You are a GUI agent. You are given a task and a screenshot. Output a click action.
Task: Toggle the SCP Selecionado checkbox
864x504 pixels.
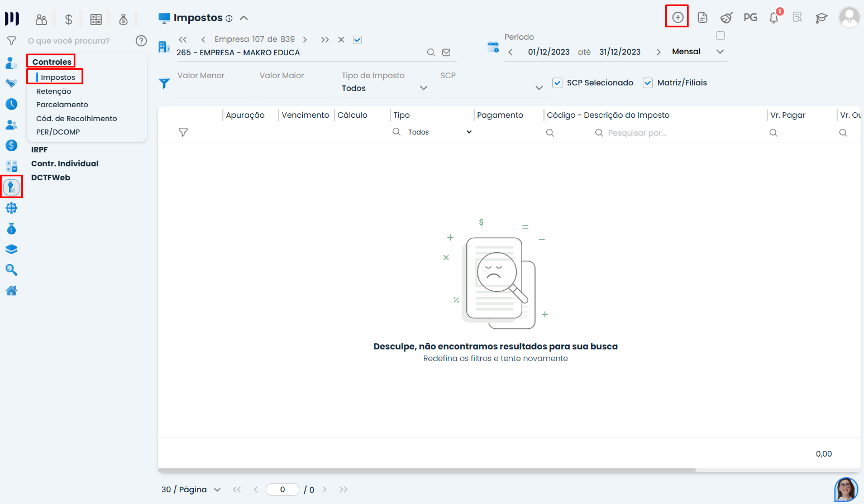tap(557, 83)
